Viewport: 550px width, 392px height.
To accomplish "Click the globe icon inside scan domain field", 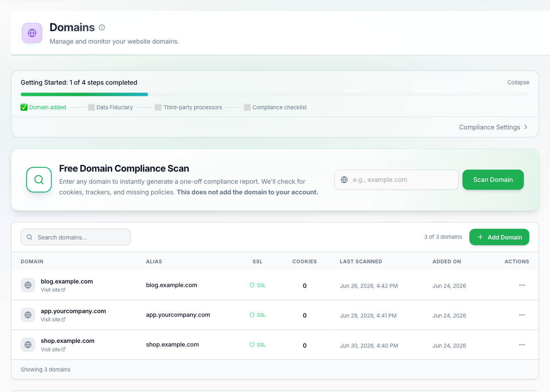I will (x=344, y=180).
